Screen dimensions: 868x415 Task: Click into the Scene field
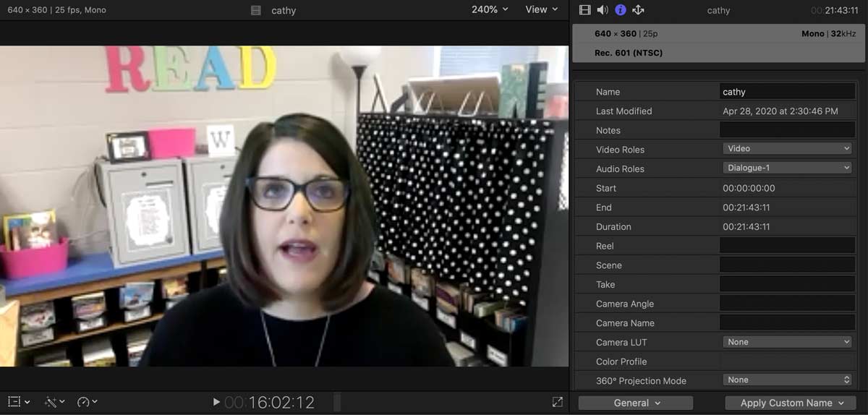coord(787,265)
